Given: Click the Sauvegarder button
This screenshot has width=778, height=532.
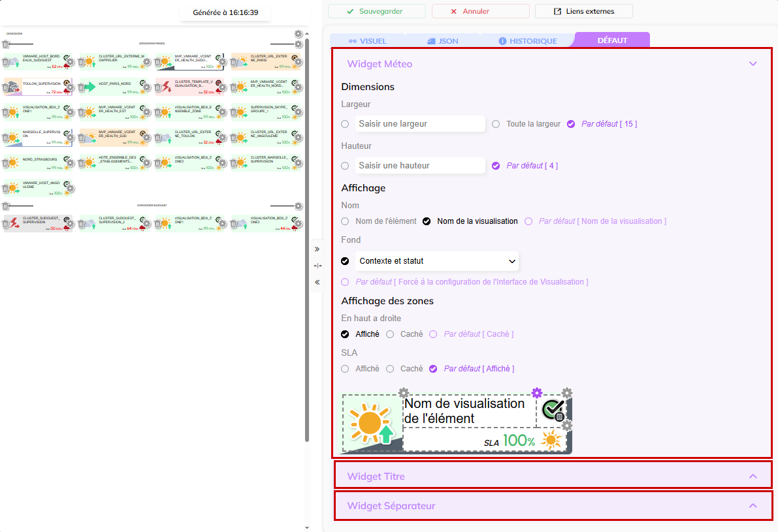Looking at the screenshot, I should [376, 11].
